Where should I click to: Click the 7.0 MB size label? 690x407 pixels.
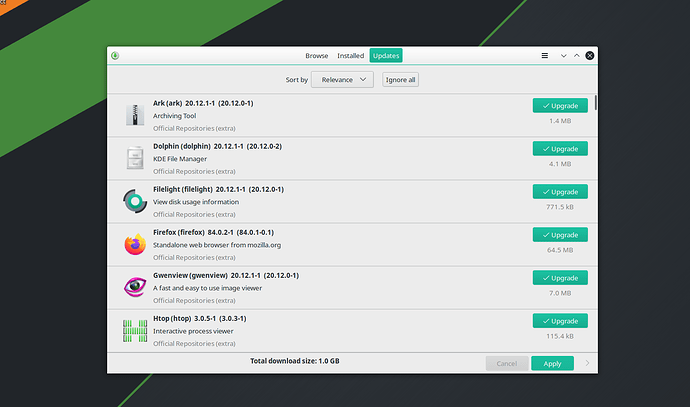pos(560,293)
